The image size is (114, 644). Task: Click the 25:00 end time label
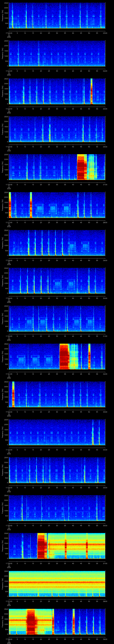(105, 109)
